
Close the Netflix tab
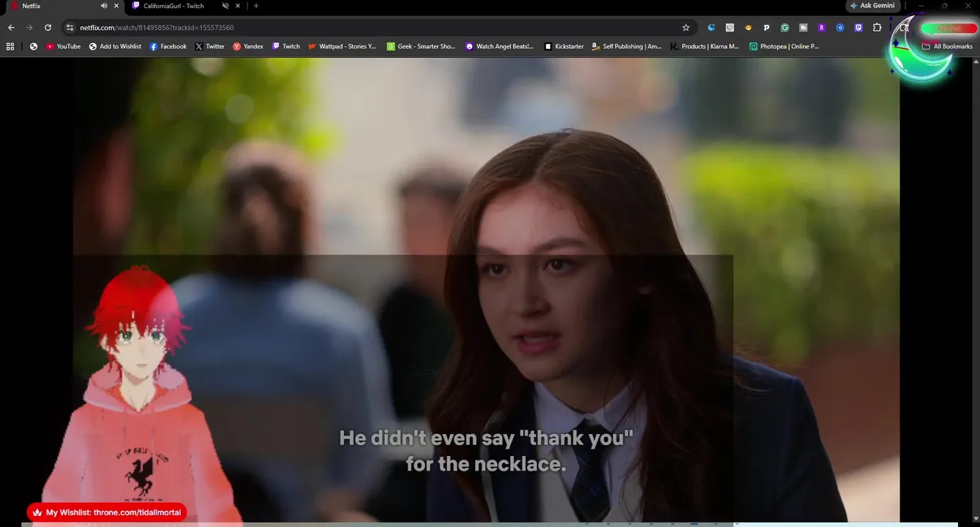click(116, 6)
